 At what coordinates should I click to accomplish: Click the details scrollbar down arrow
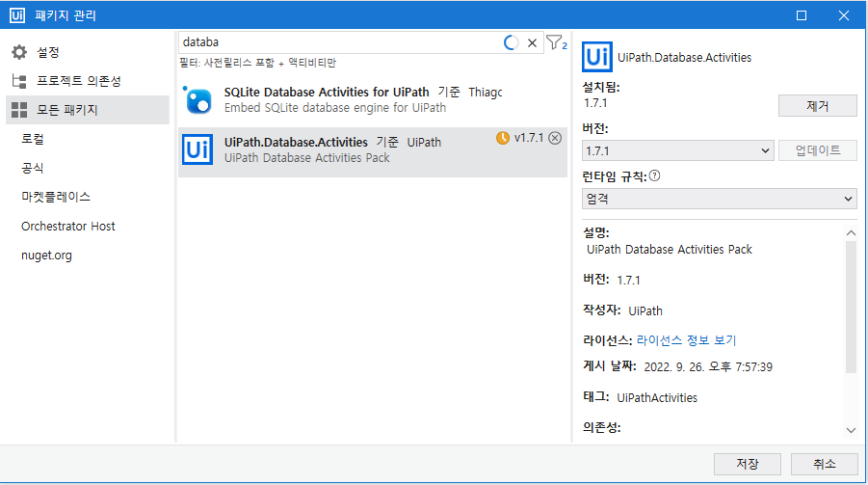851,430
